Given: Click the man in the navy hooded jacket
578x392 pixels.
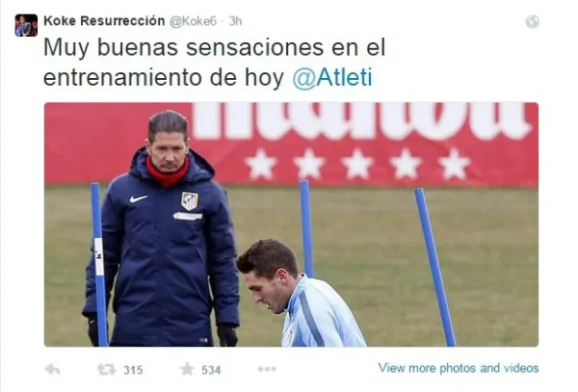Looking at the screenshot, I should click(162, 228).
